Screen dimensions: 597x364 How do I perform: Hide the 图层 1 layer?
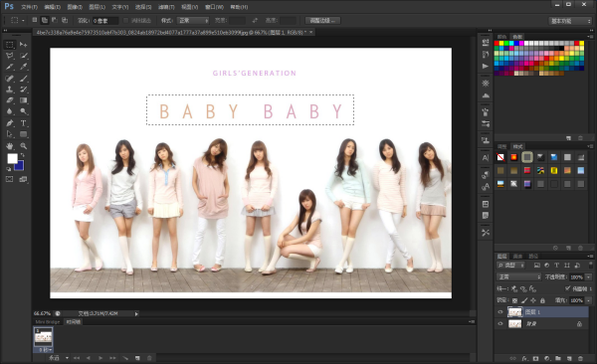500,312
